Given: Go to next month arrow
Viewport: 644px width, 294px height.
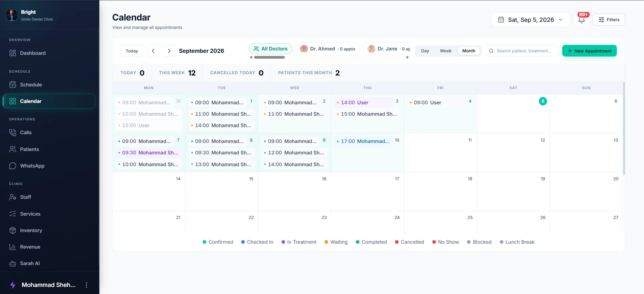Looking at the screenshot, I should point(169,51).
